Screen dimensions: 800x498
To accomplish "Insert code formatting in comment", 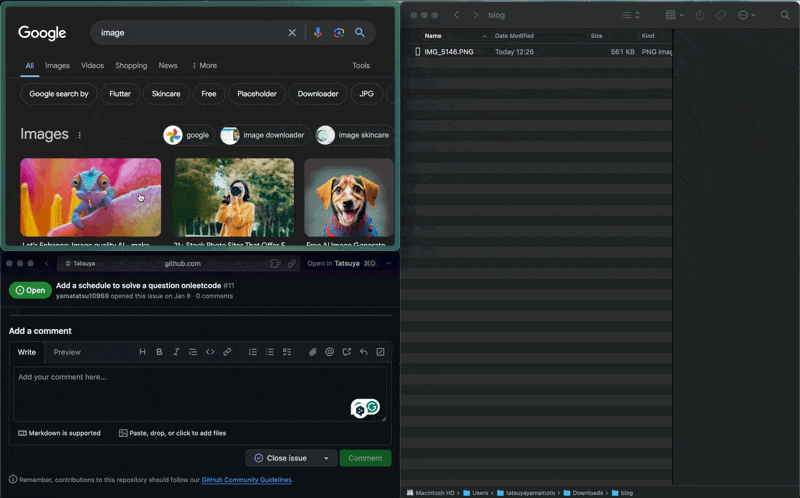I will [x=210, y=352].
